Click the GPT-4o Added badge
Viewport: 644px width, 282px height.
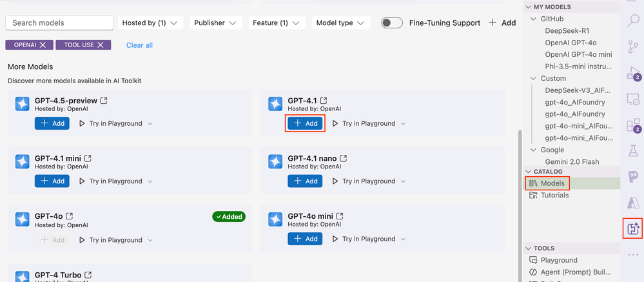click(x=229, y=217)
